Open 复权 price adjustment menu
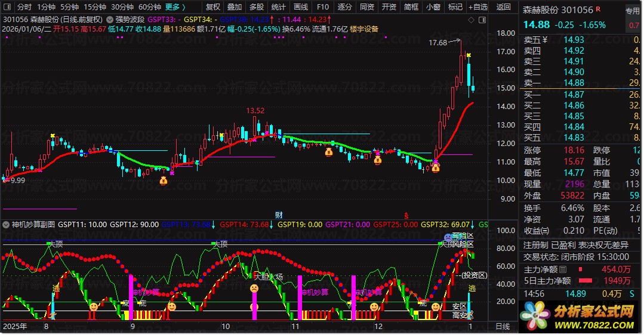This screenshot has height=335, width=644. pos(212,7)
